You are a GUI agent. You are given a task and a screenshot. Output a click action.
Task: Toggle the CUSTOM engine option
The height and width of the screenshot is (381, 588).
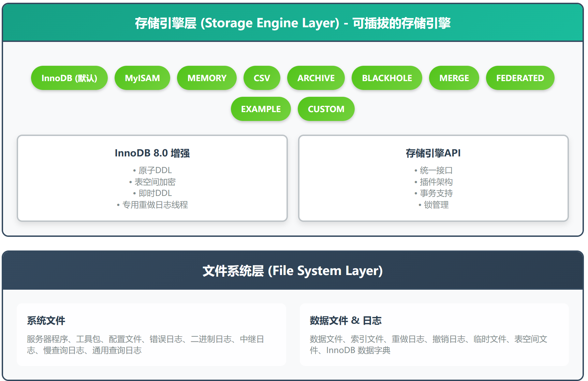click(326, 109)
